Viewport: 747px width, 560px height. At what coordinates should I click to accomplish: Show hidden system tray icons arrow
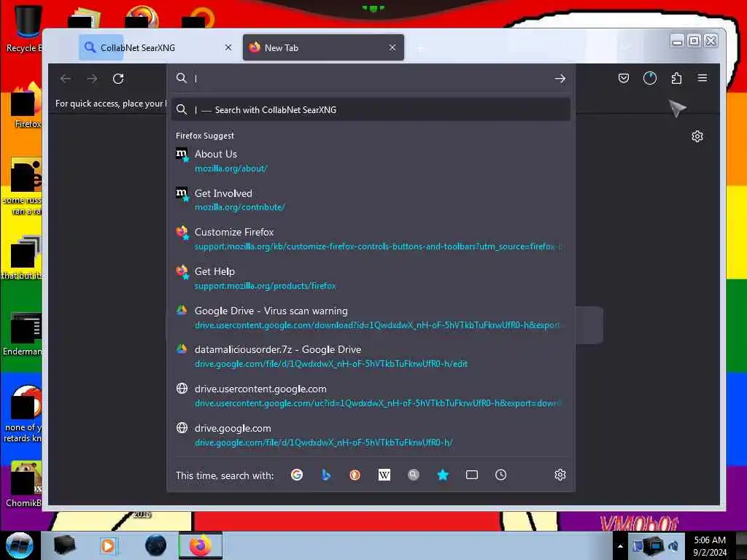tap(620, 545)
